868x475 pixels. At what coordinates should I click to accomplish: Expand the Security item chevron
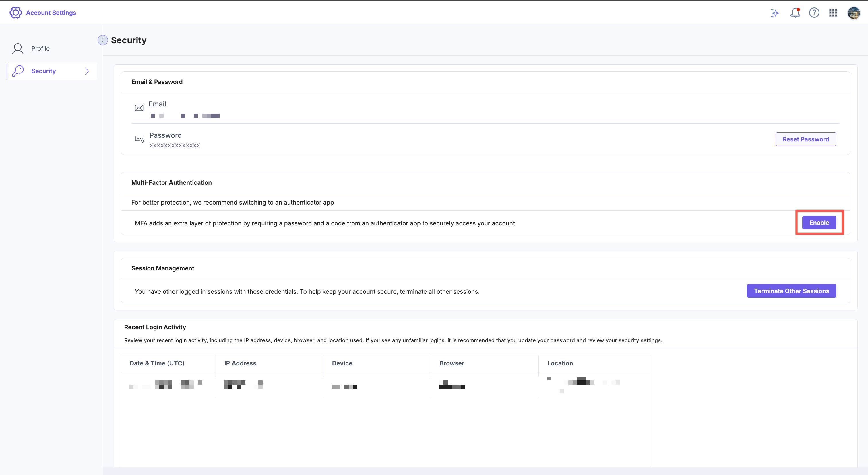tap(87, 71)
